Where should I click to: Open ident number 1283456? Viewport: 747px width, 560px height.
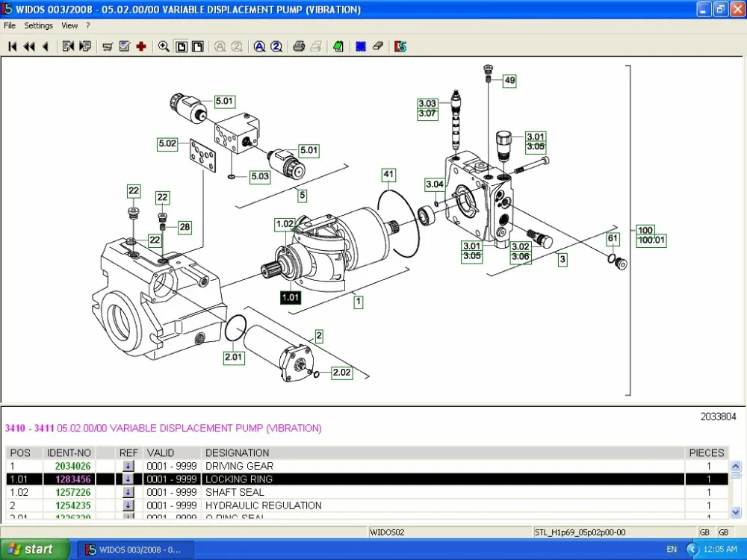coord(73,479)
